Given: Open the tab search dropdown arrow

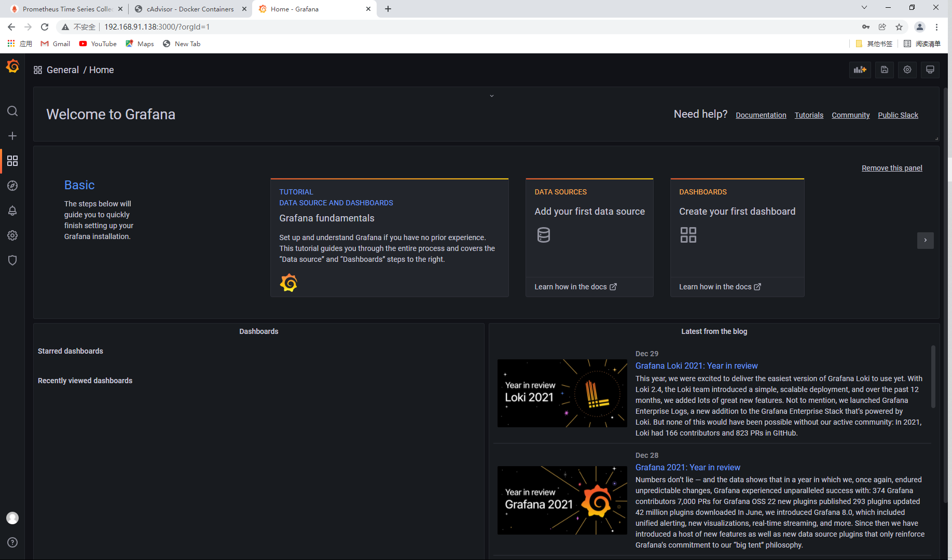Looking at the screenshot, I should pyautogui.click(x=864, y=7).
